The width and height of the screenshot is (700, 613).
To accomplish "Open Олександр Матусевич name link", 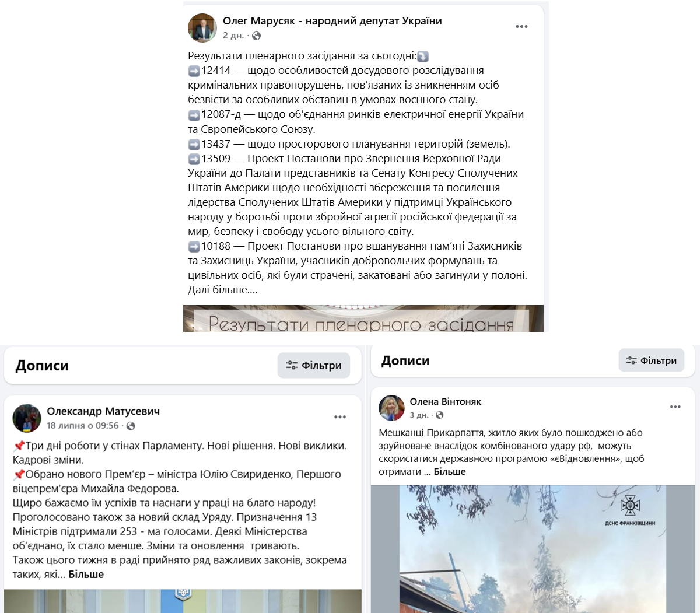I will tap(103, 411).
